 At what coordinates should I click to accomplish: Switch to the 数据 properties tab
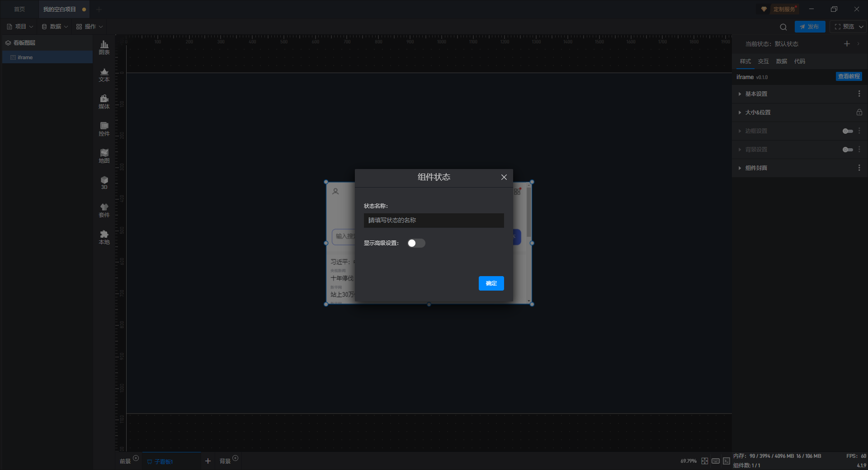[x=781, y=61]
